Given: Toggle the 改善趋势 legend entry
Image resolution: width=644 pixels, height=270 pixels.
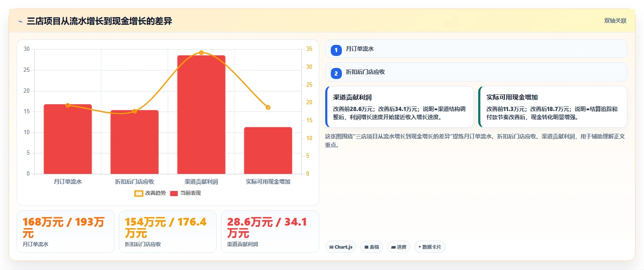Looking at the screenshot, I should pos(150,193).
